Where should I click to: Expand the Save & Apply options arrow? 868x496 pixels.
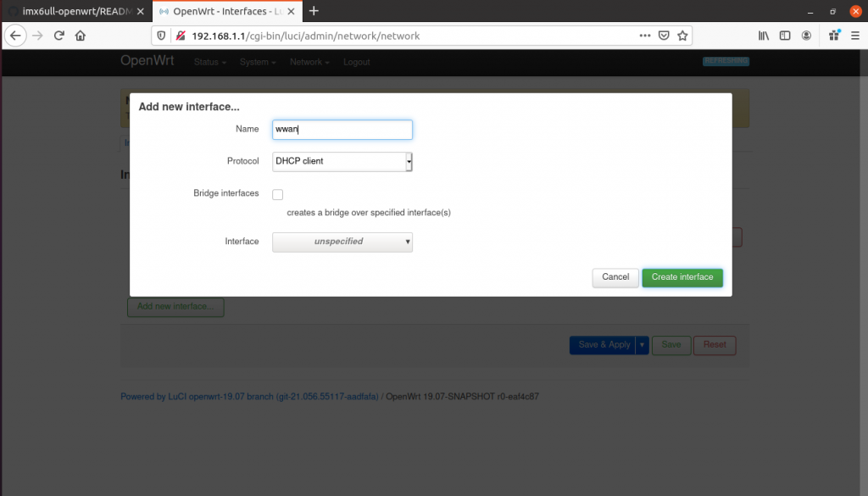point(643,345)
